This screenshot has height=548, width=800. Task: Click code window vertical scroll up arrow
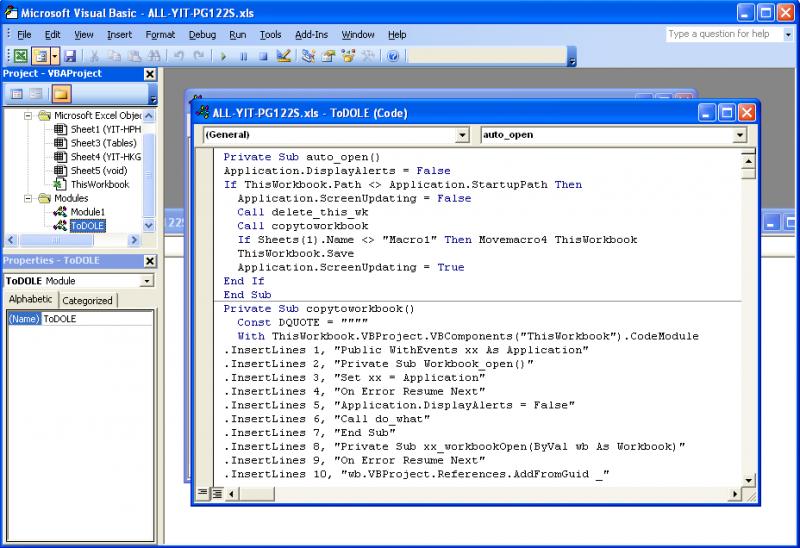coord(748,161)
